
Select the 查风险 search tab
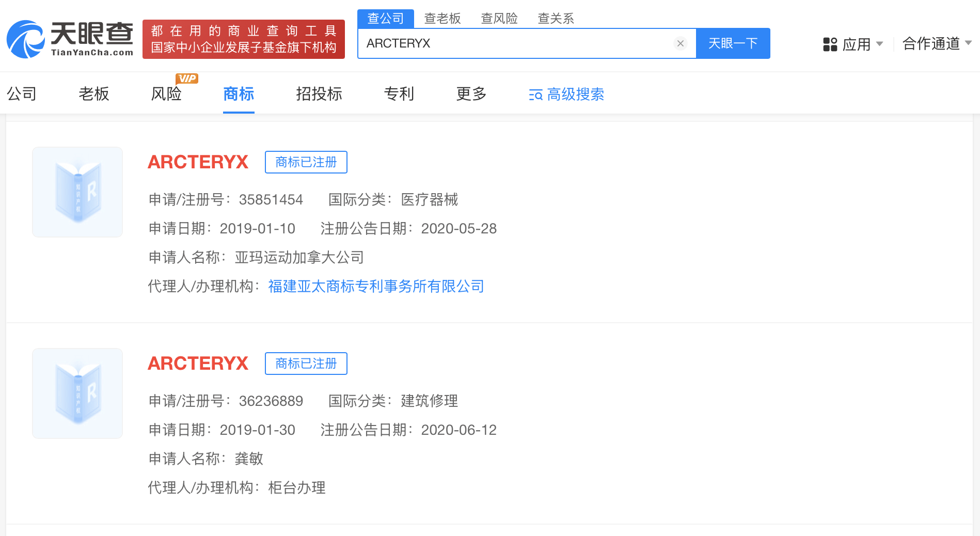pyautogui.click(x=499, y=19)
